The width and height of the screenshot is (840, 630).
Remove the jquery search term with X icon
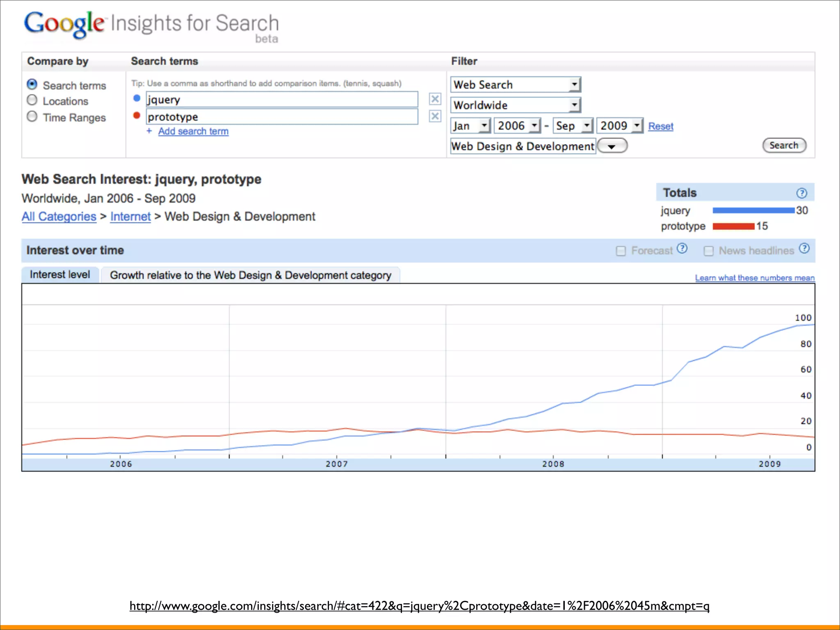point(435,99)
